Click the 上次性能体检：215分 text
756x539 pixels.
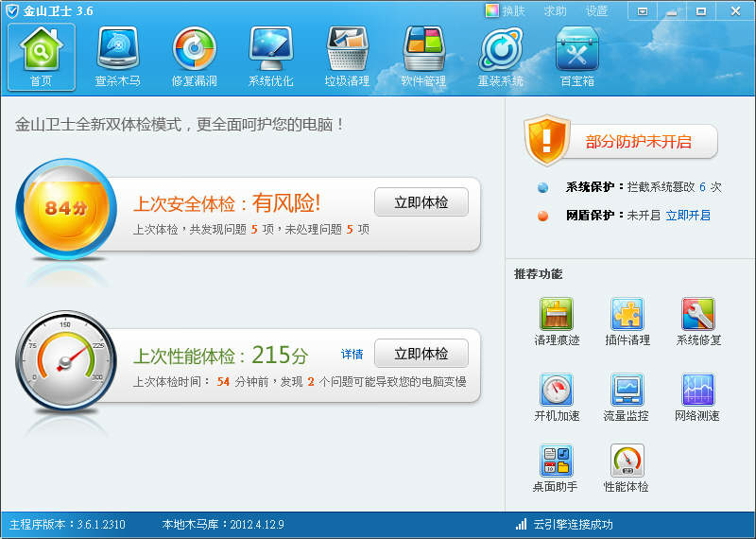point(221,356)
